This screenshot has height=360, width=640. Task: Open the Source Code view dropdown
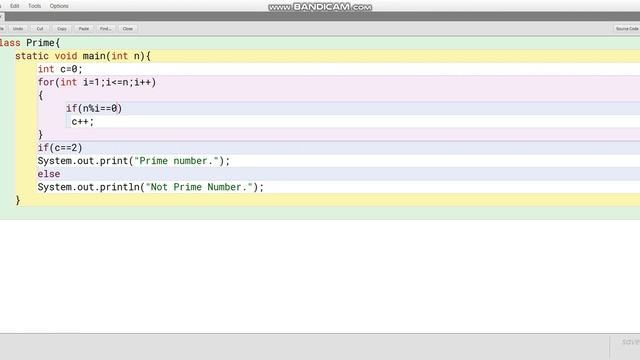pos(627,29)
